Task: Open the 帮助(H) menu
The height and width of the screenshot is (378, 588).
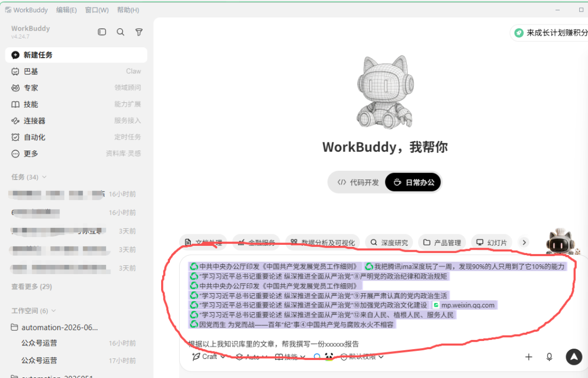Action: [128, 10]
